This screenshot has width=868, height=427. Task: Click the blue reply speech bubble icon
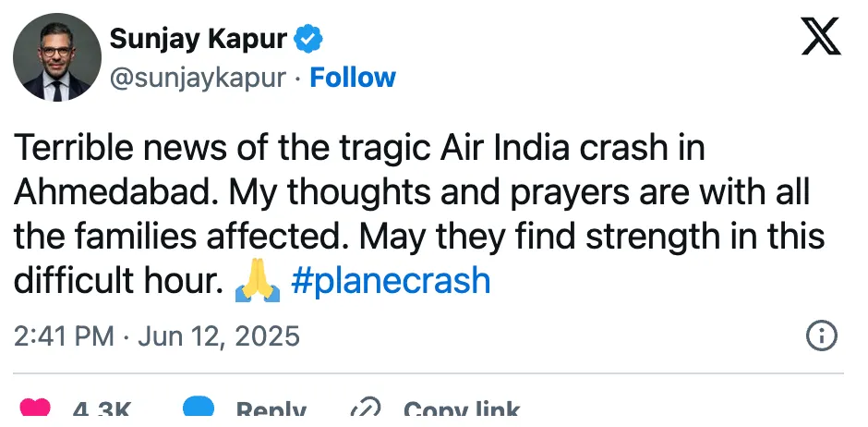pyautogui.click(x=199, y=407)
